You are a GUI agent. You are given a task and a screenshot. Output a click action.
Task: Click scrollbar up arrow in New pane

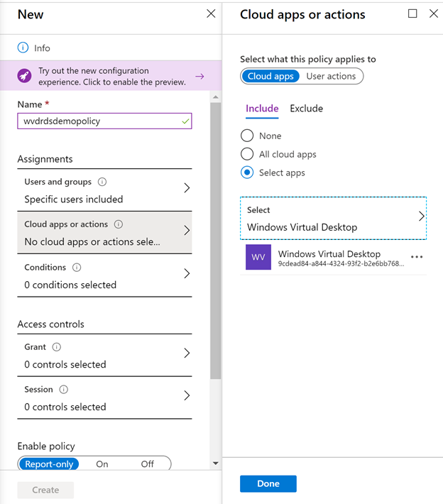coord(216,97)
